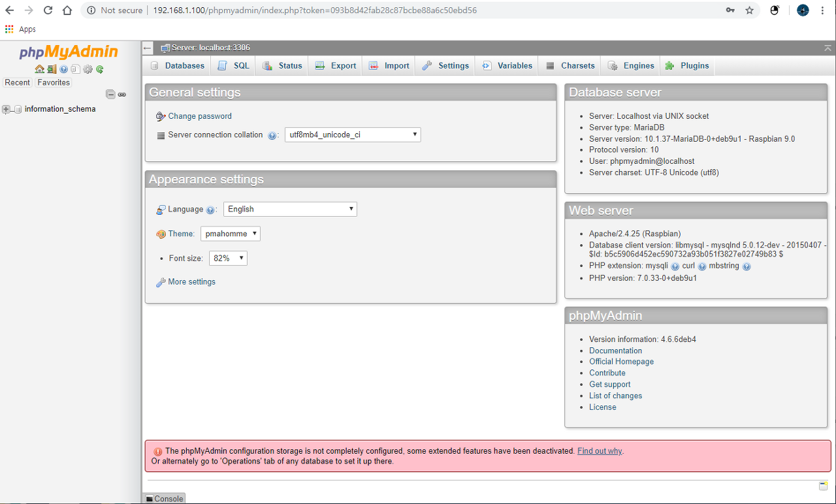The height and width of the screenshot is (504, 836).
Task: Click the phpMyAdmin logo
Action: [69, 52]
